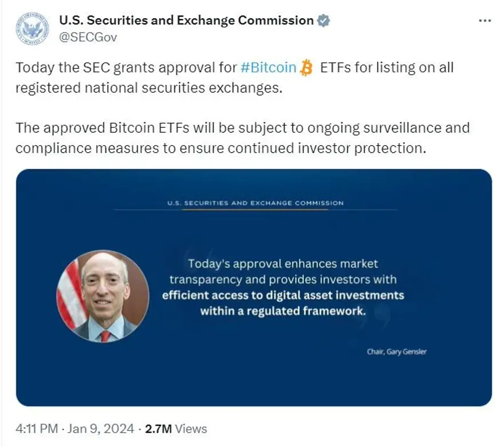Click the verified badge next to account name

click(x=324, y=21)
